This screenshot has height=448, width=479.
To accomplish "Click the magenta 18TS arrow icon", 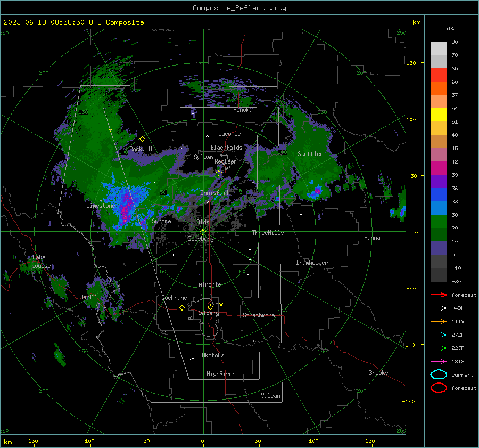I will coord(439,361).
